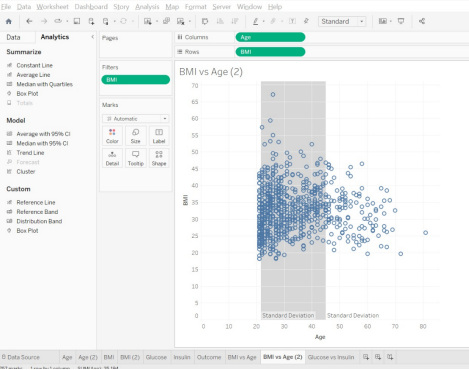Open the Worksheet menu
This screenshot has height=370, width=469.
(x=52, y=7)
